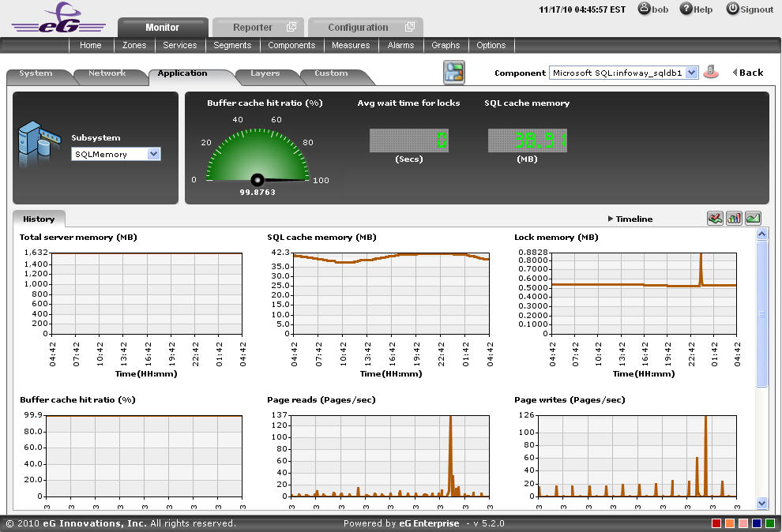
Task: Click the checkmark graph icon near Timeline
Action: tap(715, 218)
